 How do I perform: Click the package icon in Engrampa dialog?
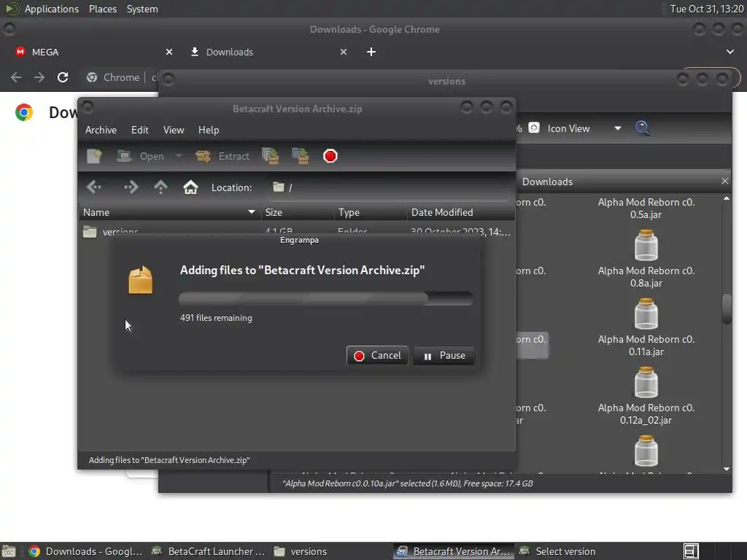(141, 280)
